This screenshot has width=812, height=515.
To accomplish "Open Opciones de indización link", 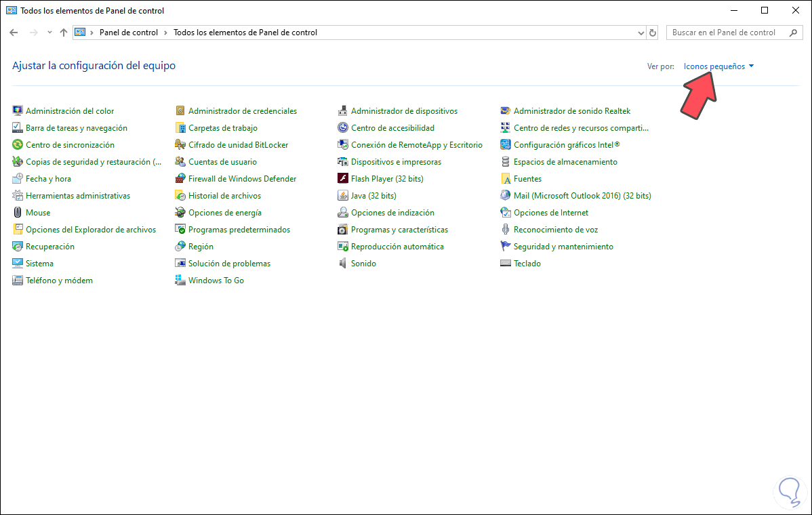I will pyautogui.click(x=392, y=213).
